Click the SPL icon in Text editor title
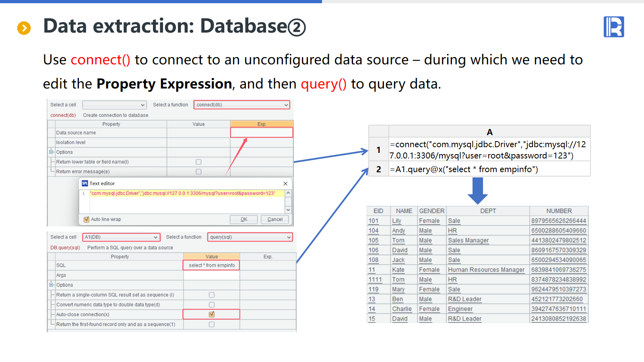 coord(85,183)
